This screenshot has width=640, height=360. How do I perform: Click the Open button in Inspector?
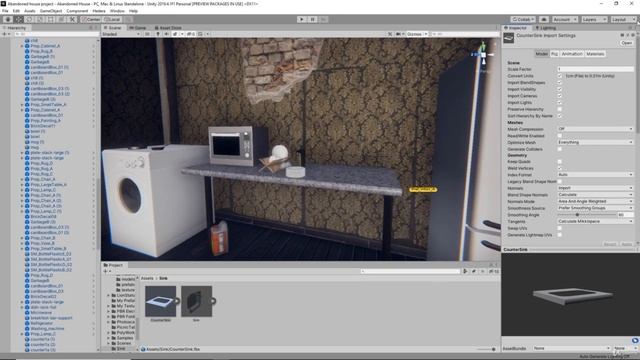pyautogui.click(x=627, y=43)
